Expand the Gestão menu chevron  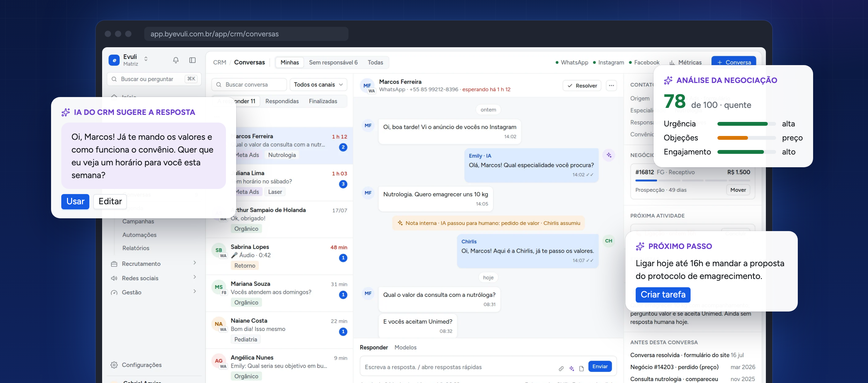click(195, 291)
